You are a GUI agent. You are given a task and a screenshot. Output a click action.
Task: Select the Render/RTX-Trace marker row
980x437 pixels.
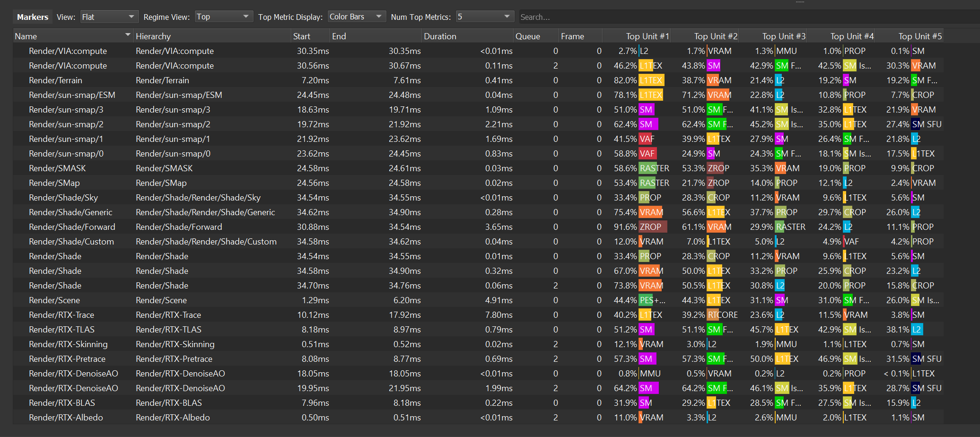(x=61, y=315)
